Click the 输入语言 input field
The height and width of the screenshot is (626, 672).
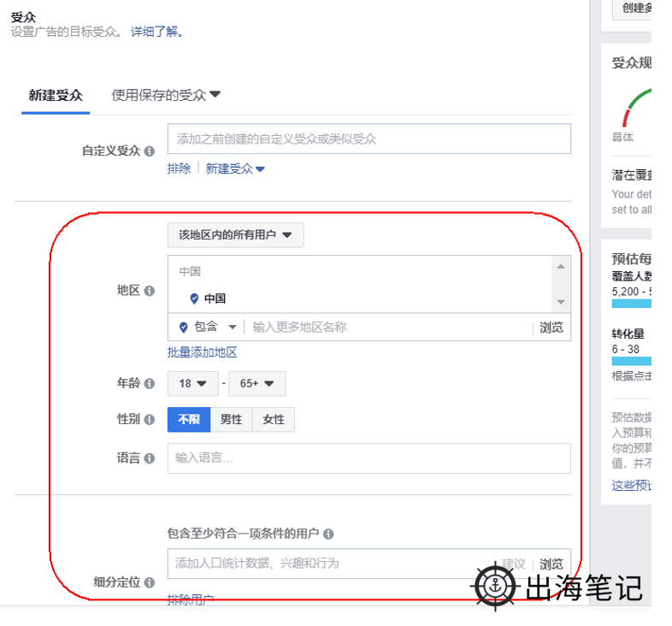pyautogui.click(x=368, y=458)
